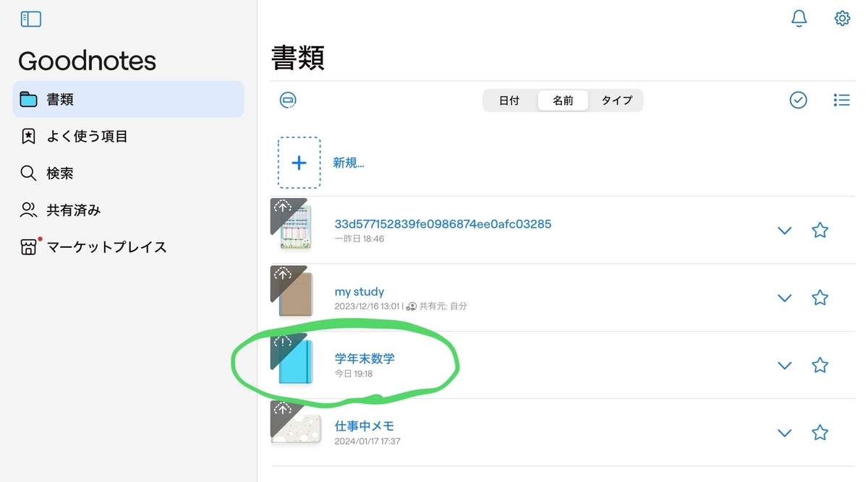The width and height of the screenshot is (868, 482).
Task: Star the my study notebook
Action: click(820, 298)
